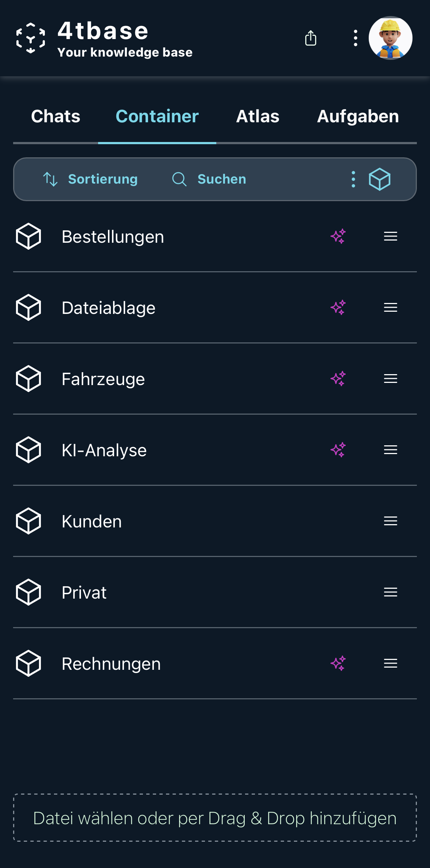Open the toolbar three-dot options menu
This screenshot has height=868, width=430.
tap(353, 179)
